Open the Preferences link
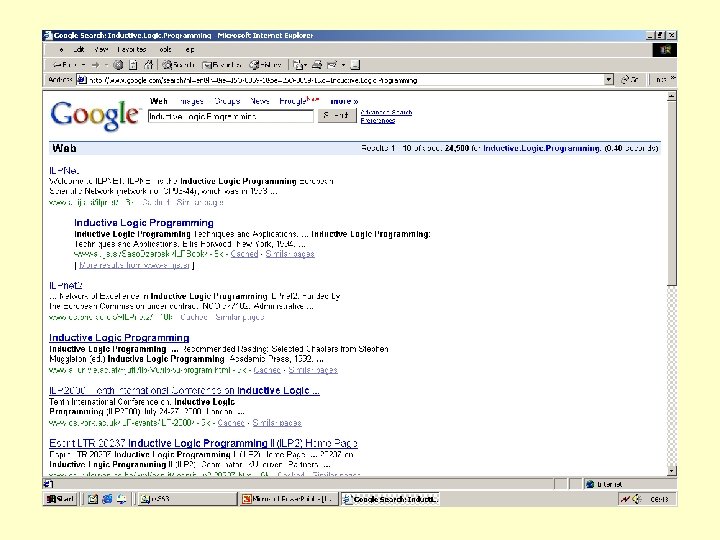The width and height of the screenshot is (720, 540). (377, 120)
